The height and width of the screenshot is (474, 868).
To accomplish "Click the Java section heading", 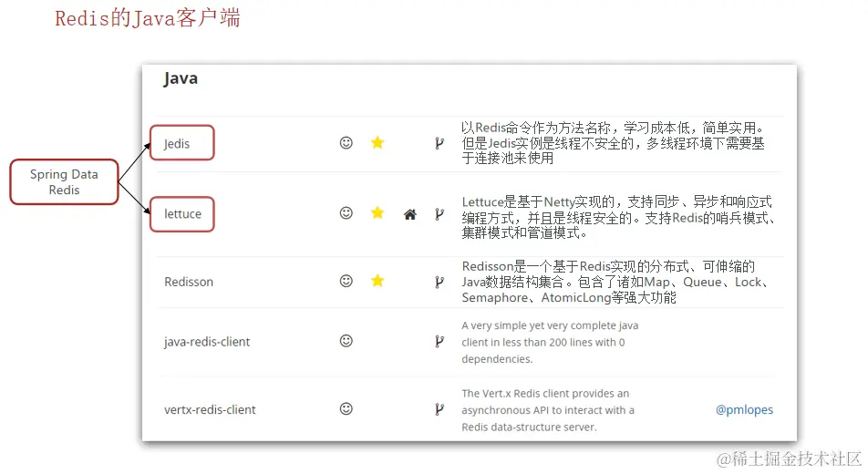I will (x=181, y=78).
